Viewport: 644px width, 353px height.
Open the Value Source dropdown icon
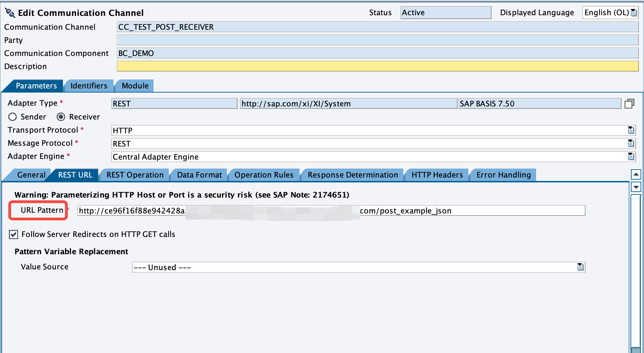(580, 267)
